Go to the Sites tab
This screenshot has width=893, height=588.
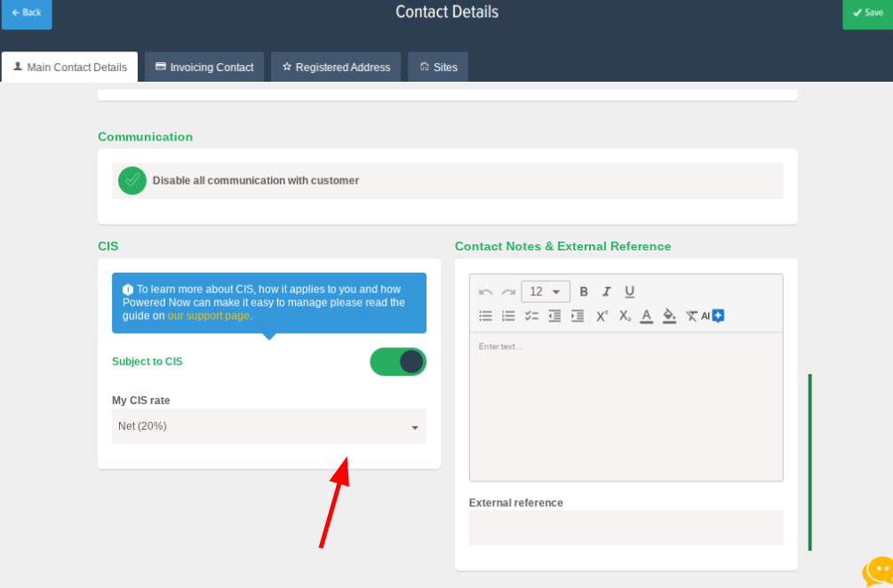(x=438, y=68)
